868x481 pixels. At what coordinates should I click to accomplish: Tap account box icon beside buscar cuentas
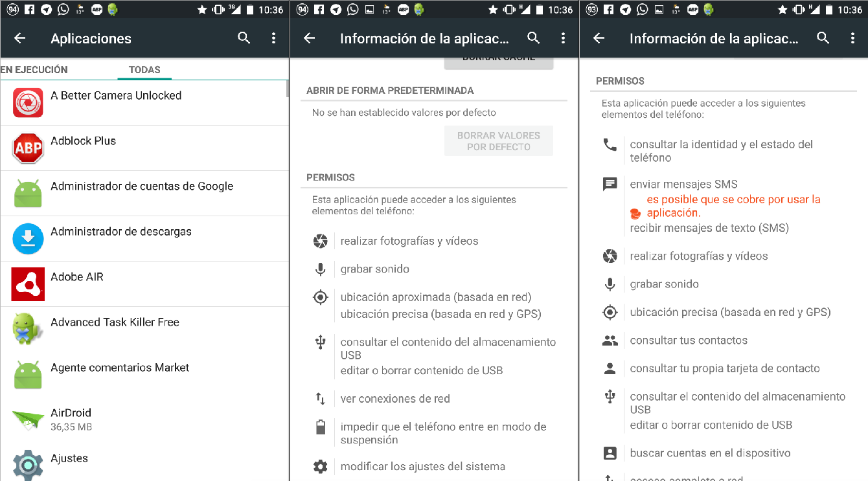tap(610, 453)
